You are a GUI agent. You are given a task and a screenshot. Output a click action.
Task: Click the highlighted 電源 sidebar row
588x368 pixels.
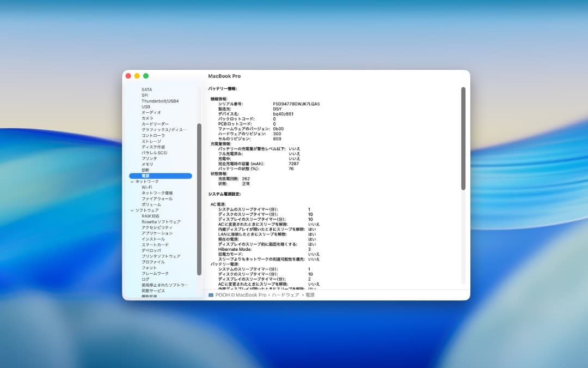tap(161, 176)
